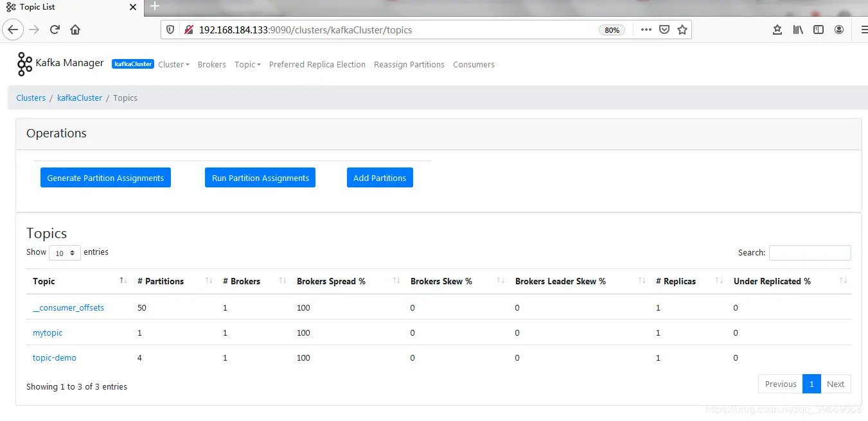Click 'Showing 1 to 3 of 3 entries'

[x=76, y=386]
